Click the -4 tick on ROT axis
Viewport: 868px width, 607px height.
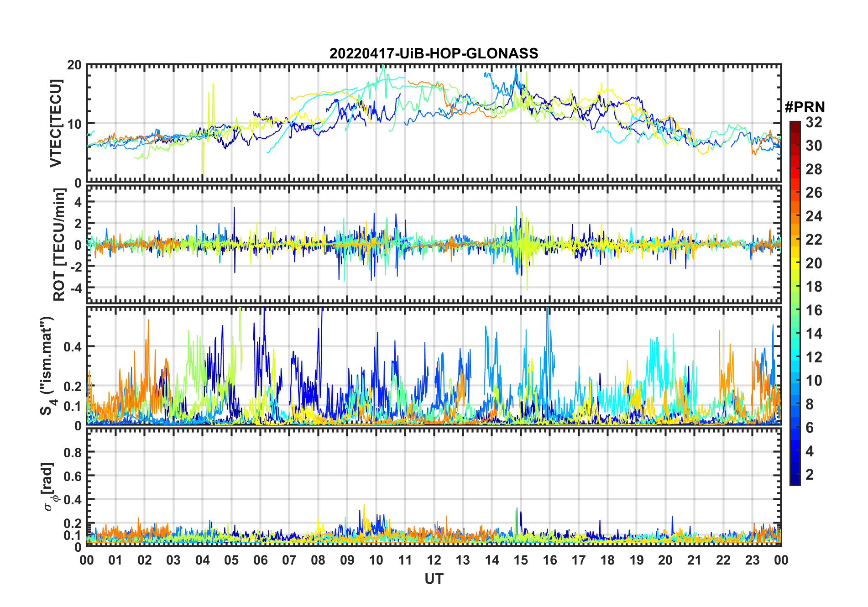coord(76,288)
